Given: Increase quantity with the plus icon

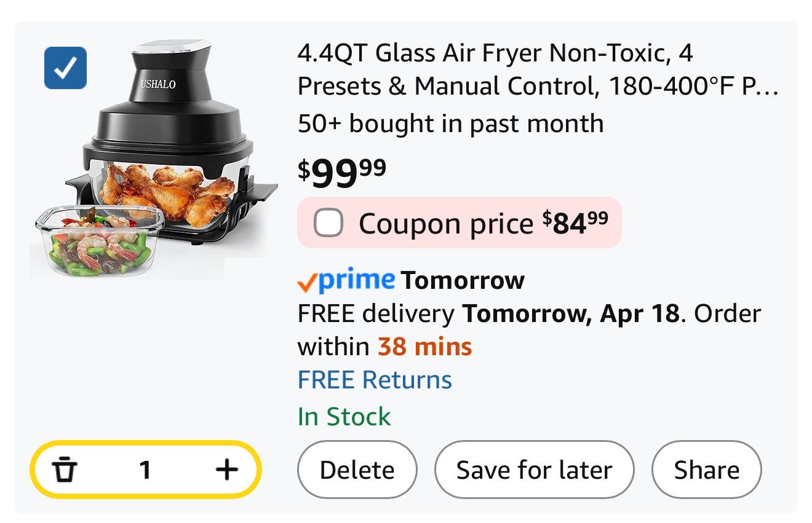Looking at the screenshot, I should (x=227, y=470).
